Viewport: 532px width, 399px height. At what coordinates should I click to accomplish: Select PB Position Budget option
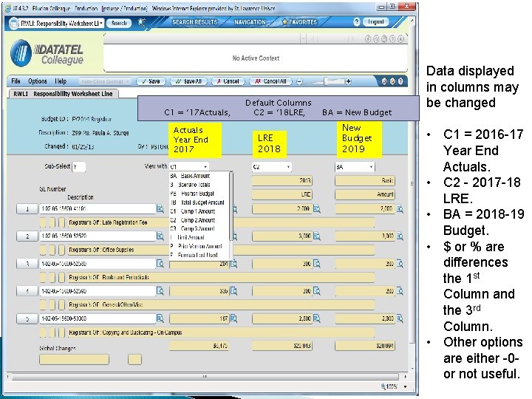[x=199, y=194]
